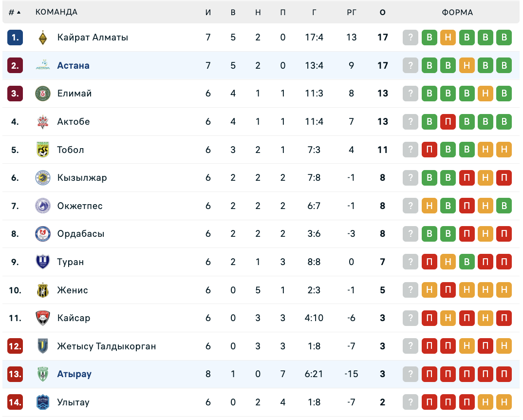Click the Кайрат Алматы club logo
The height and width of the screenshot is (420, 523).
click(x=43, y=38)
